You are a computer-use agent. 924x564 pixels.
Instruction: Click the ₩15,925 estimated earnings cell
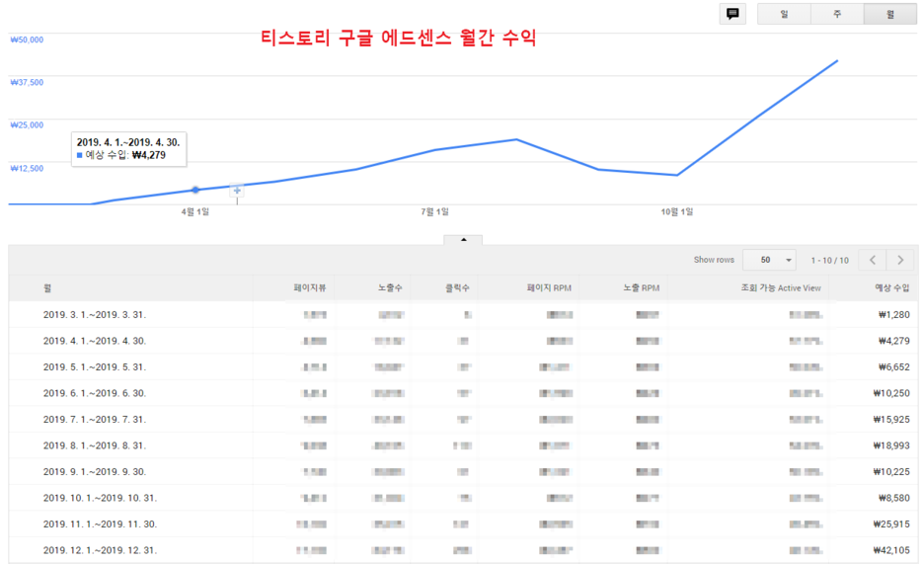tap(891, 419)
